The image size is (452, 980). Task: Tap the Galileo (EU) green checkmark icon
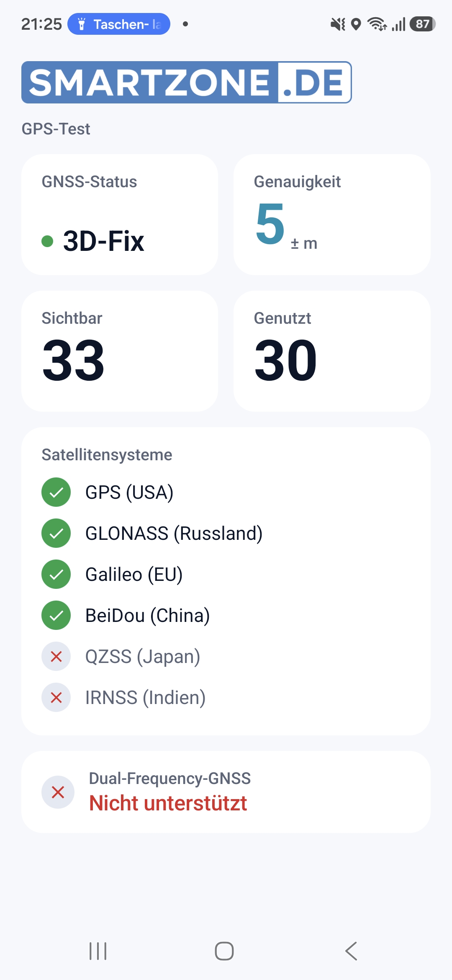click(56, 574)
